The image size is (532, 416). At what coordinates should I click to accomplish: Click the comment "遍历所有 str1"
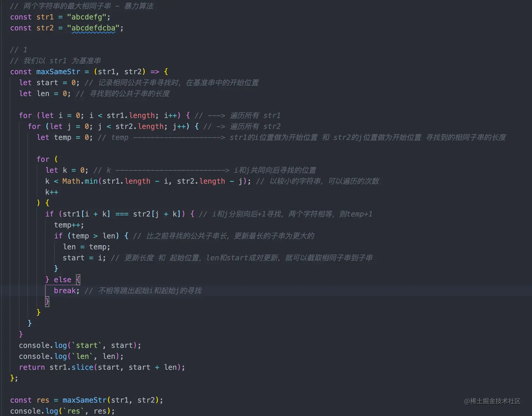coord(255,115)
